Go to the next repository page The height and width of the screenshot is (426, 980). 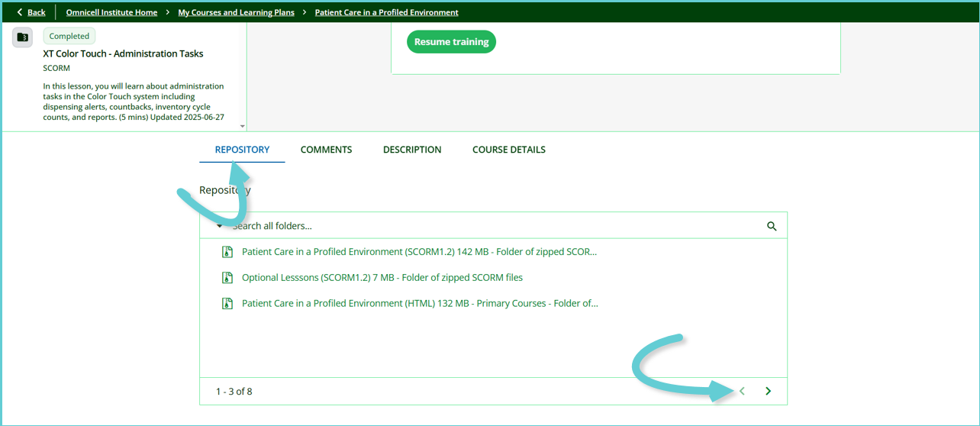[x=768, y=391]
